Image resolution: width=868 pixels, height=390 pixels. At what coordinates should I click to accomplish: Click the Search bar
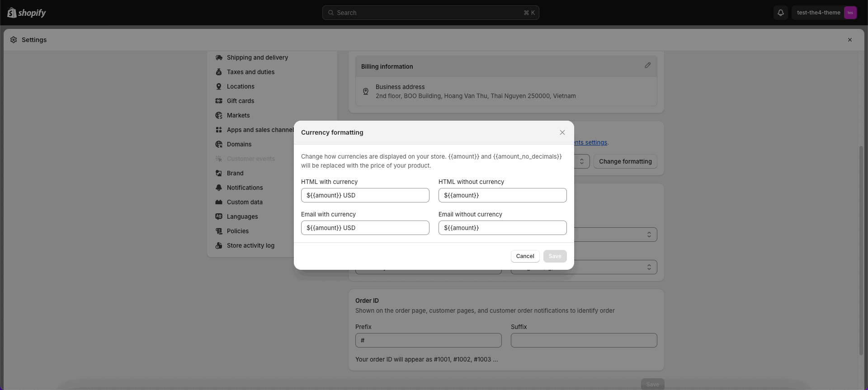pos(431,13)
